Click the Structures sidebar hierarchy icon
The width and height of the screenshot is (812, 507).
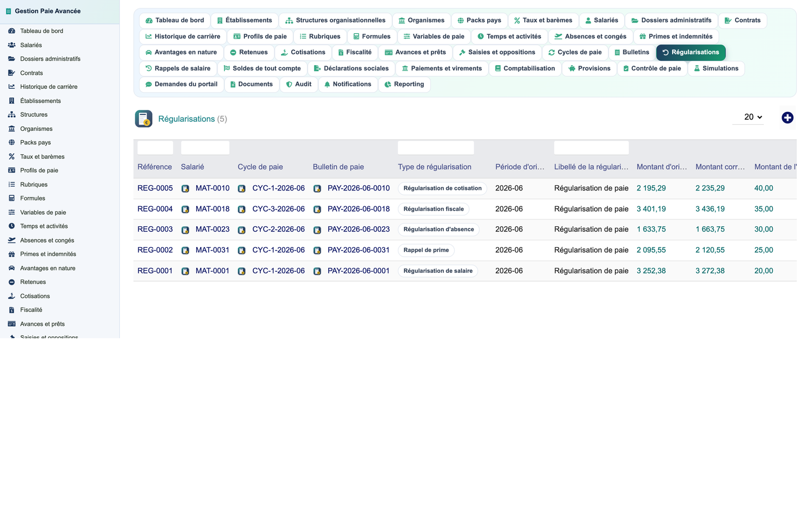(12, 115)
